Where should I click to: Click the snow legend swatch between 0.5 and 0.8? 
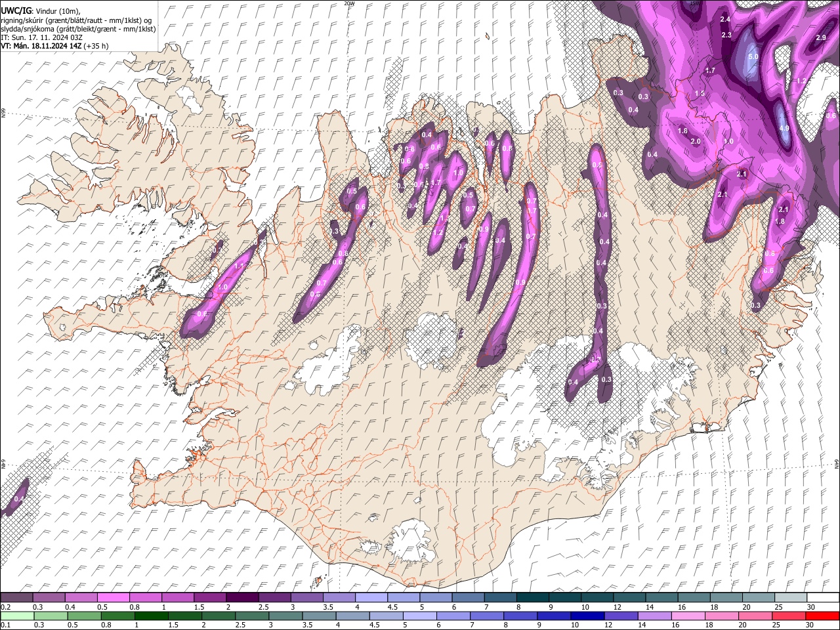(x=114, y=597)
